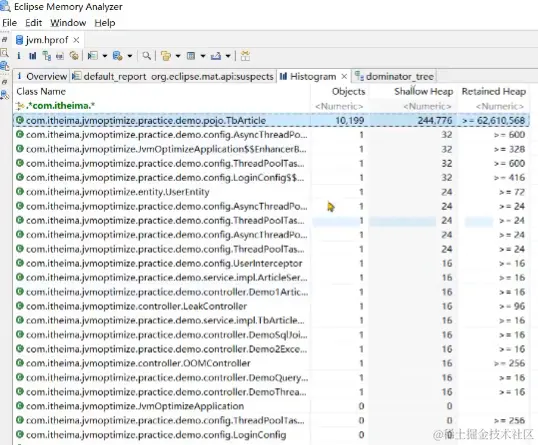Close the Histogram tab
Viewport: 538px width, 445px height.
pos(344,76)
